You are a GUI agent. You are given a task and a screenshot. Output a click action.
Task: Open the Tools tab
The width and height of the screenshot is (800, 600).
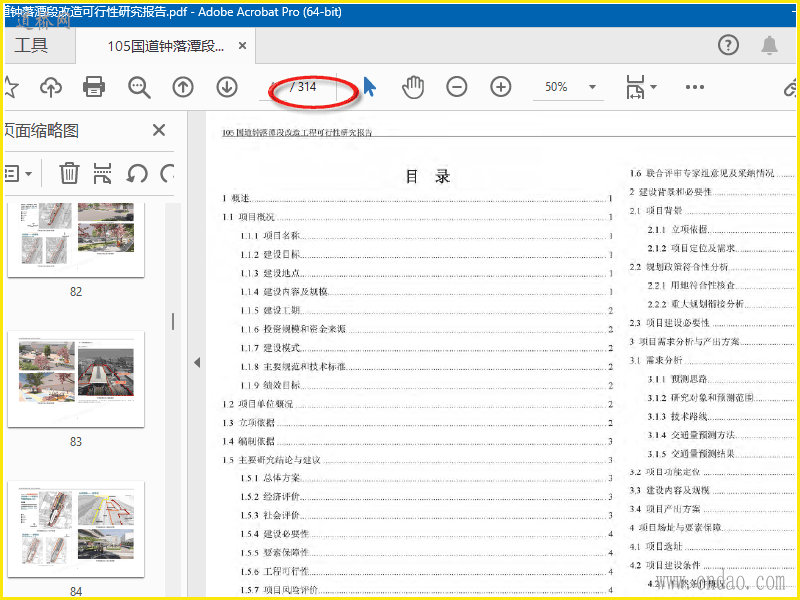[x=31, y=45]
